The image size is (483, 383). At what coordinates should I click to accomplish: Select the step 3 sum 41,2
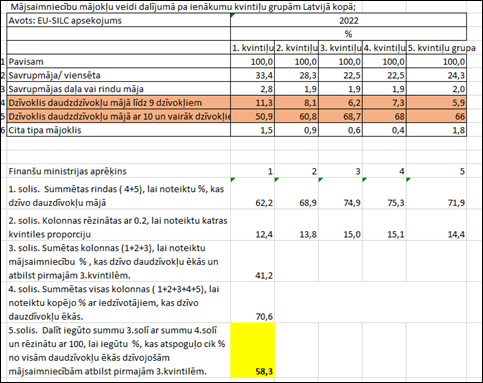[x=252, y=261]
